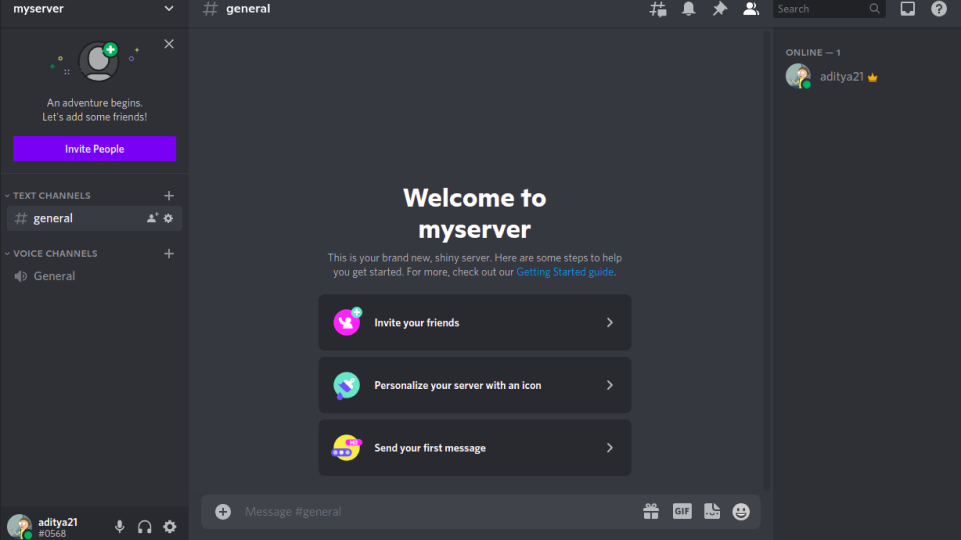The image size is (961, 540).
Task: Create a new voice channel
Action: coord(169,254)
